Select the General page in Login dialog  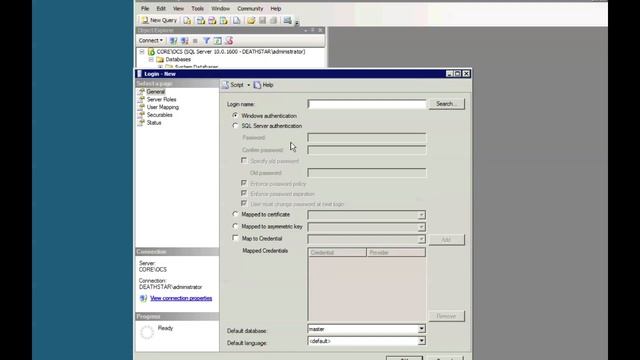tap(156, 92)
